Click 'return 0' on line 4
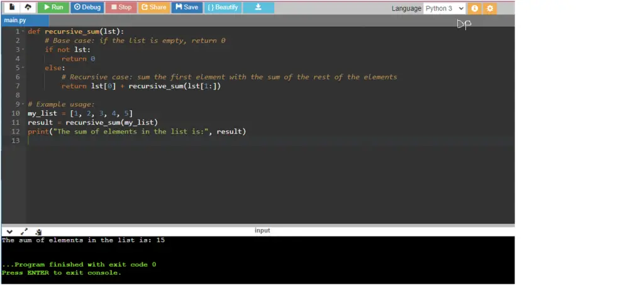Viewport: 644px width, 285px height. [x=78, y=59]
